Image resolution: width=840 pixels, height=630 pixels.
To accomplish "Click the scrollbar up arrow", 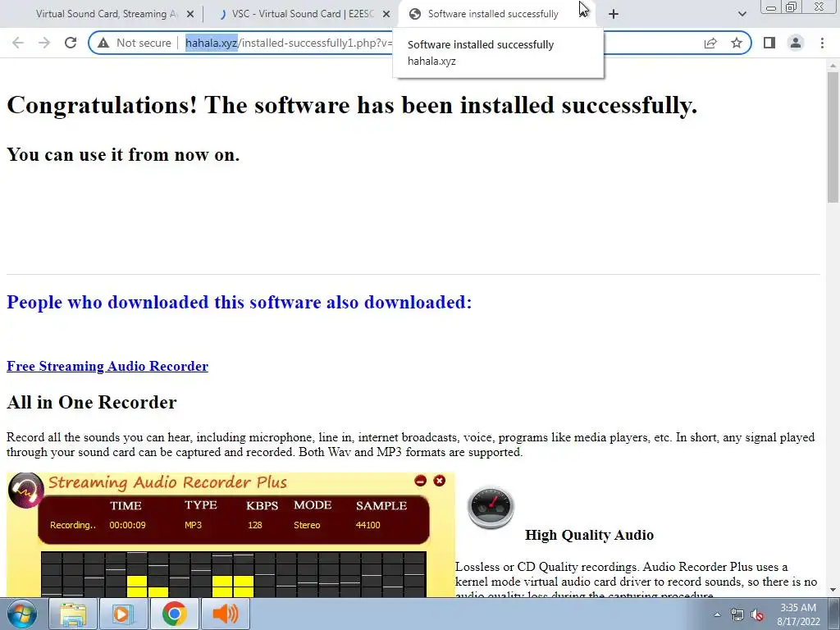I will pos(833,66).
